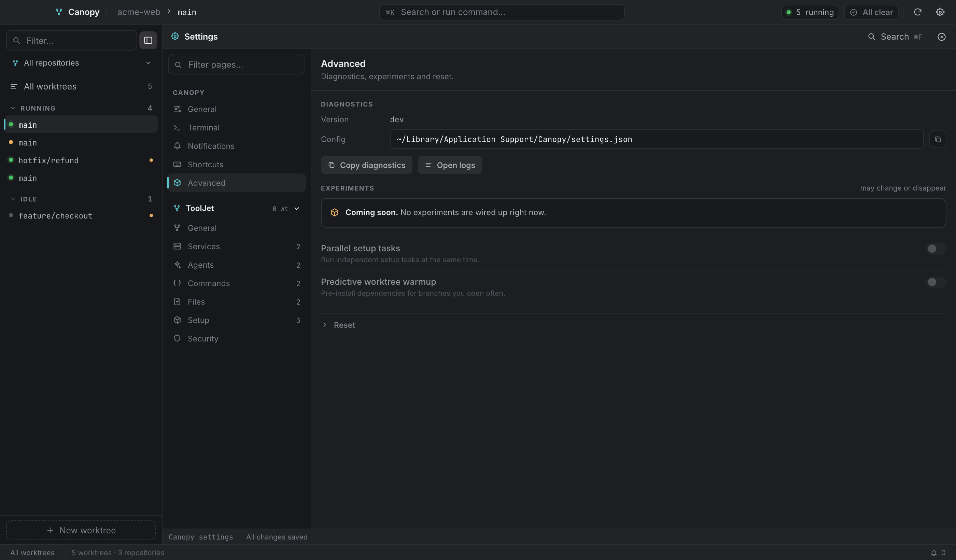The width and height of the screenshot is (956, 560).
Task: Open the Notifications settings page
Action: click(236, 146)
